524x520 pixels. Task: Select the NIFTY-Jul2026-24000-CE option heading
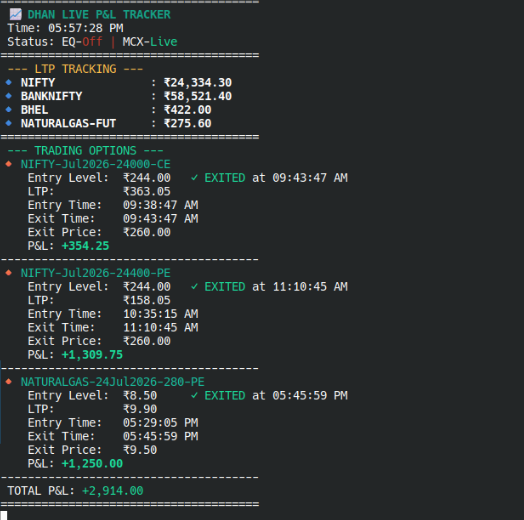click(96, 164)
